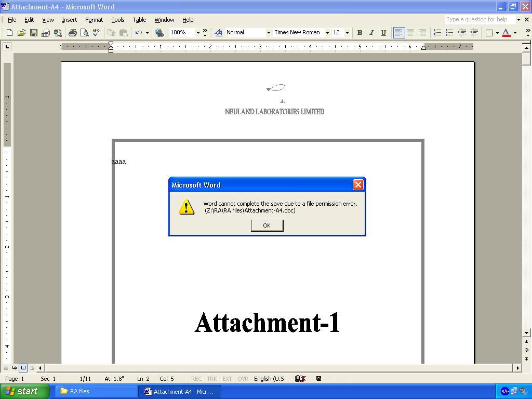Click the 'Type a question for help' box
Viewport: 532px width, 399px height.
coord(480,20)
